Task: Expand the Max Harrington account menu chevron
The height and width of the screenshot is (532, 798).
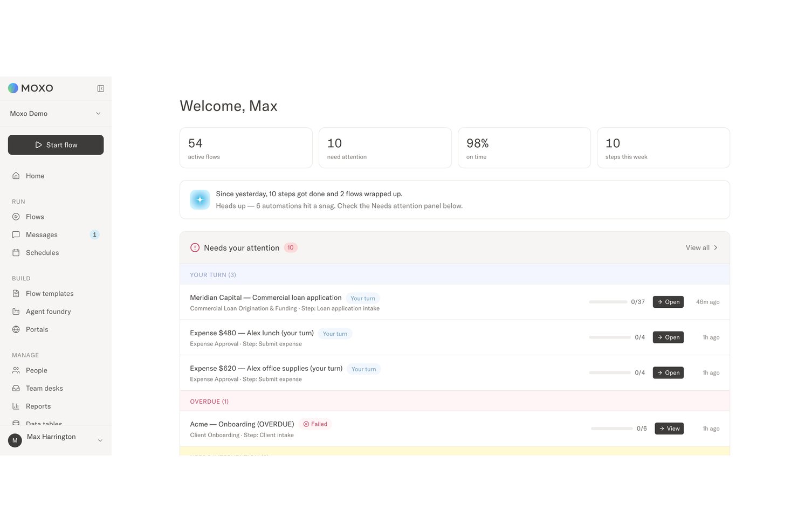Action: tap(100, 440)
